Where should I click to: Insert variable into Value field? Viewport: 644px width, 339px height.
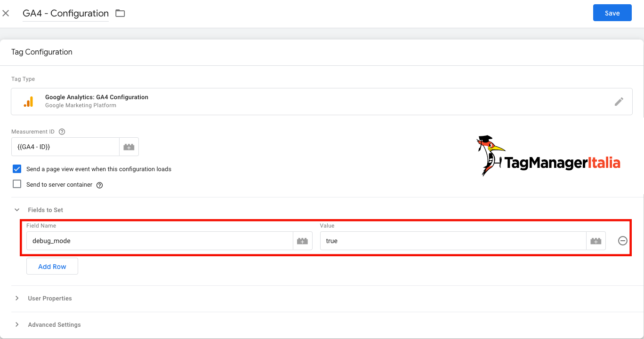click(x=596, y=241)
